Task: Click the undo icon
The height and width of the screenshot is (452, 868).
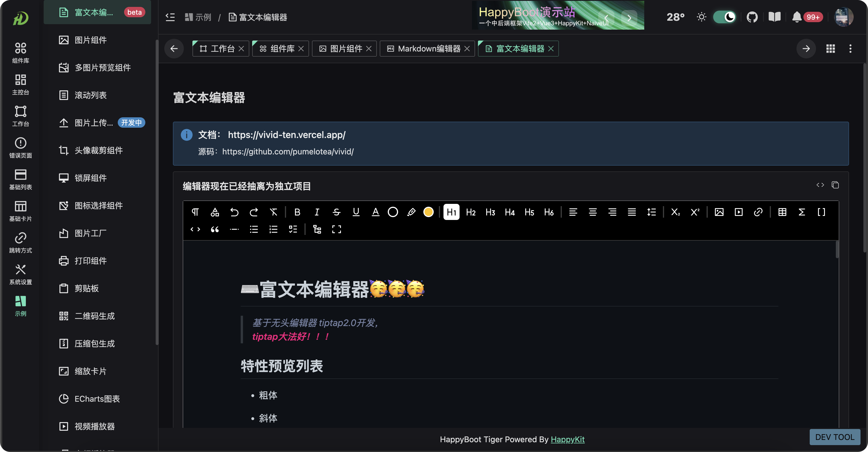Action: [234, 212]
